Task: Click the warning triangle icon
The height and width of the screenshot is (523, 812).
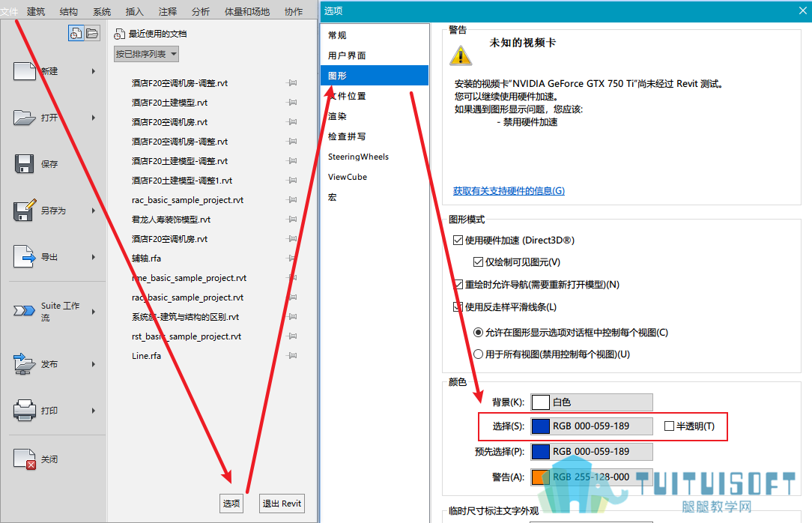Action: tap(461, 55)
